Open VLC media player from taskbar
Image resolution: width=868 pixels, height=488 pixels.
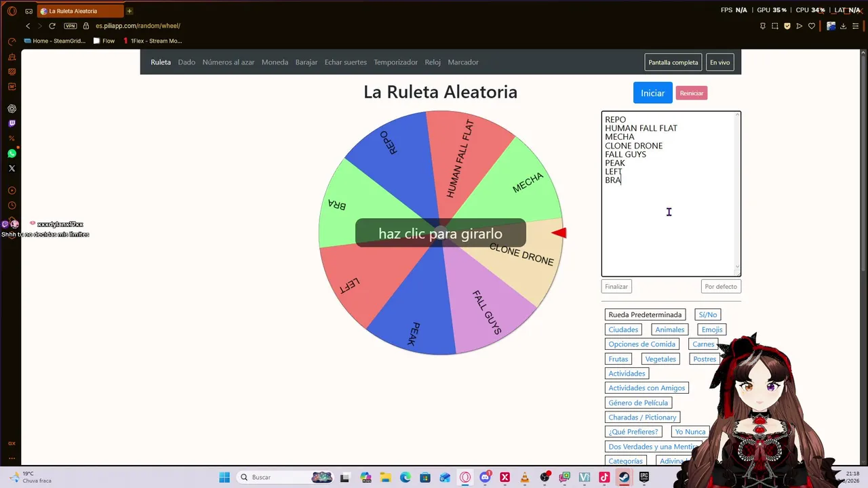point(524,477)
